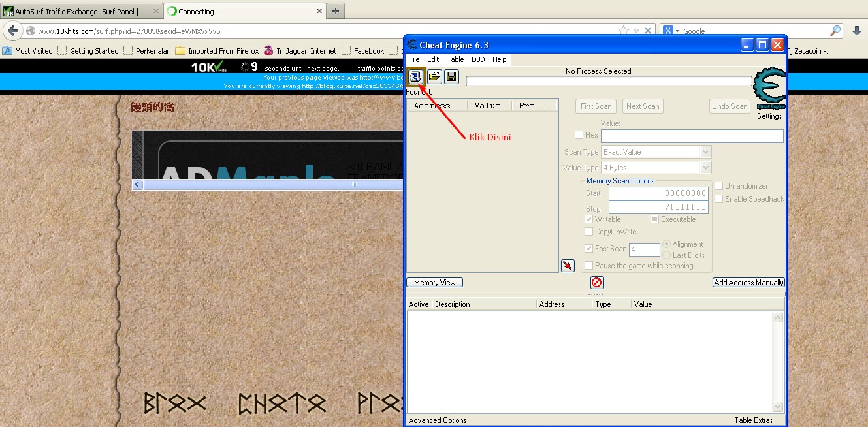Toggle Fast Scan checkbox

pos(589,249)
